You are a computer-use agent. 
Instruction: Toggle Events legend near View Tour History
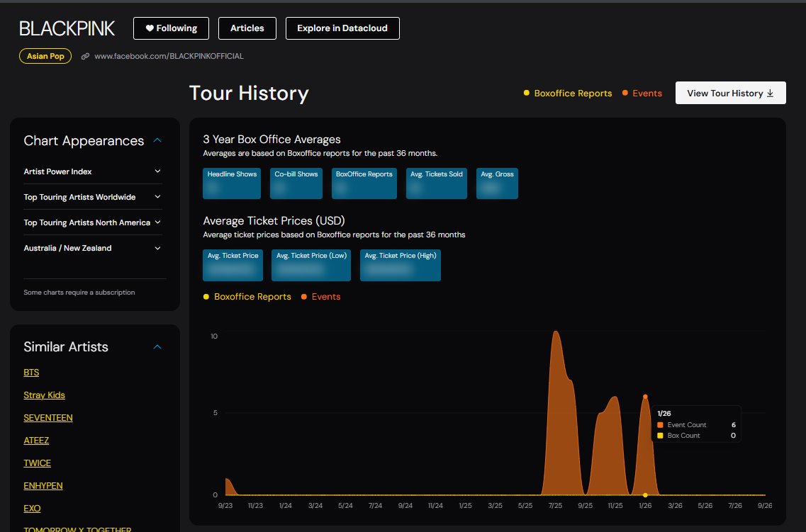click(x=642, y=93)
